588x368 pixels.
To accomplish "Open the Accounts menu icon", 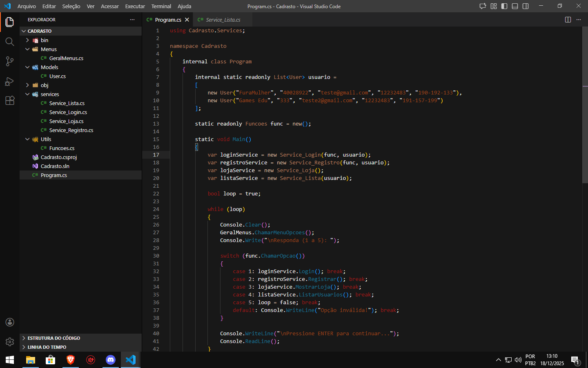I will [x=10, y=322].
